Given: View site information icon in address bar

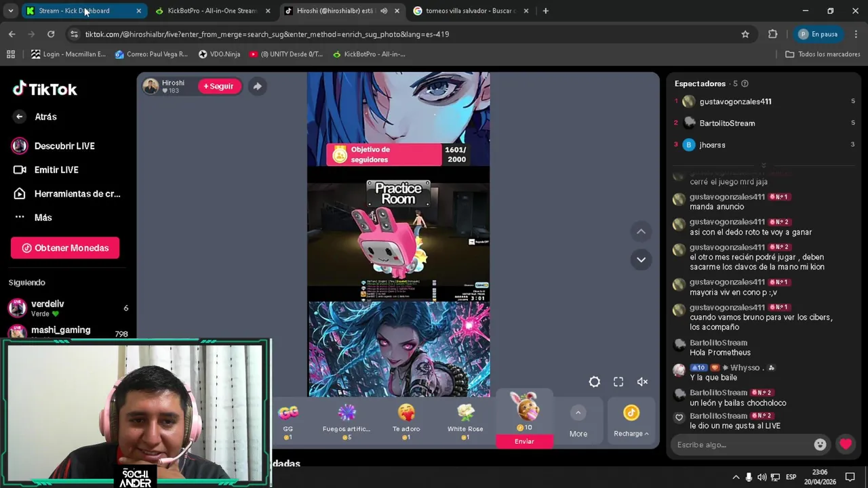Looking at the screenshot, I should coord(74,34).
